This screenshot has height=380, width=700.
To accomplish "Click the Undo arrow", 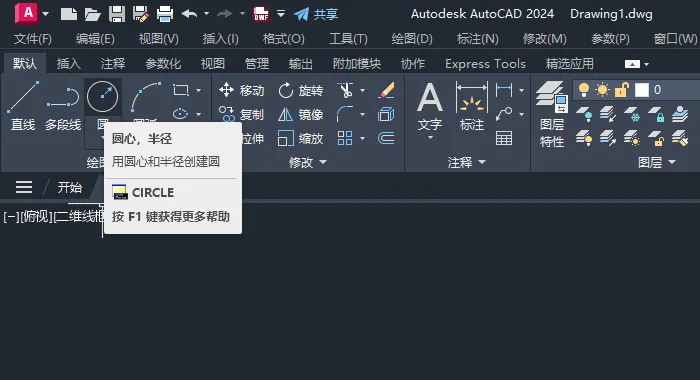I will (x=189, y=14).
